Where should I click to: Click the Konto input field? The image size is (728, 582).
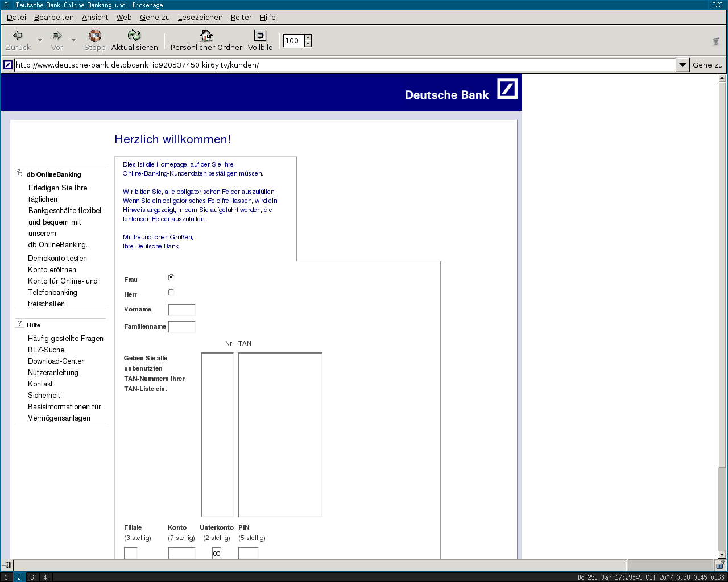click(181, 553)
